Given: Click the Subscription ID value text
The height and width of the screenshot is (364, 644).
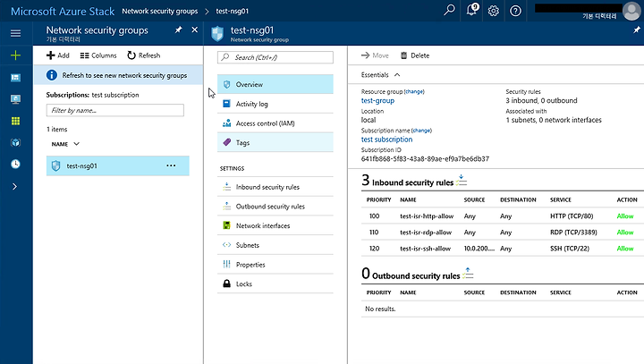Looking at the screenshot, I should click(x=425, y=158).
